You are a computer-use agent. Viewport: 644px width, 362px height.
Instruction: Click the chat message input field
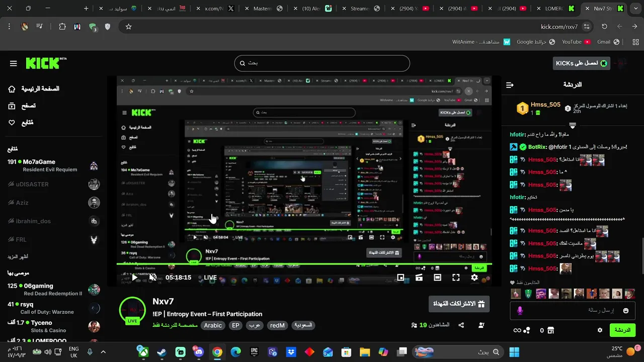click(573, 311)
